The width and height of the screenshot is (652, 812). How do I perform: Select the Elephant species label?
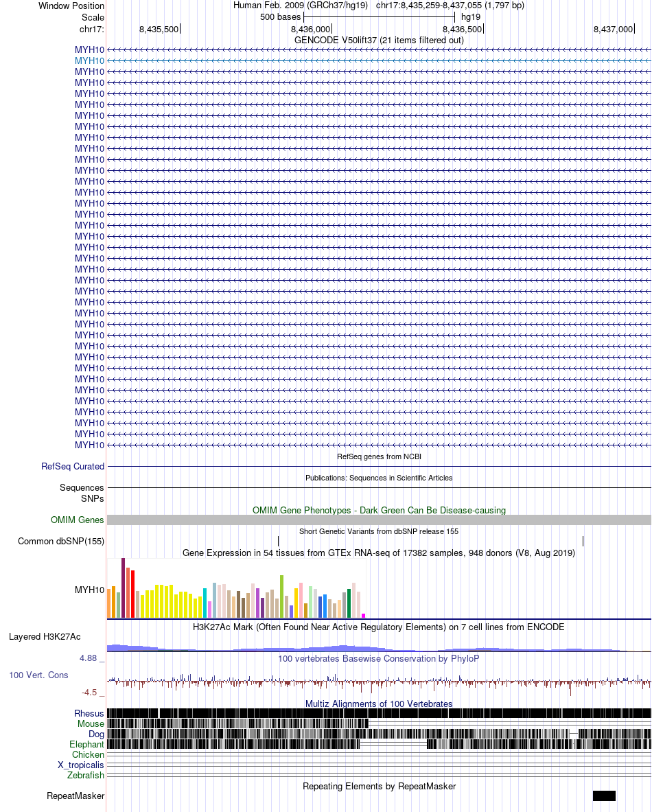coord(86,744)
